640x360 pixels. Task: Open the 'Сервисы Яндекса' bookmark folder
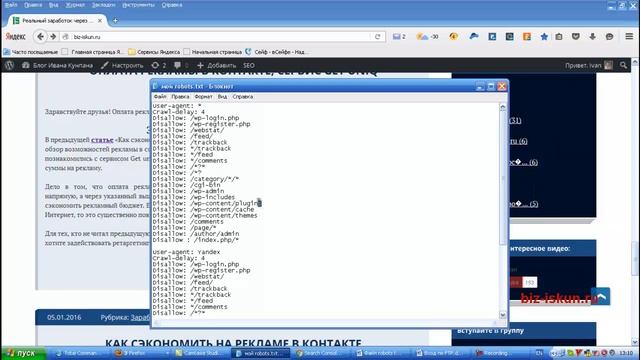pos(154,52)
